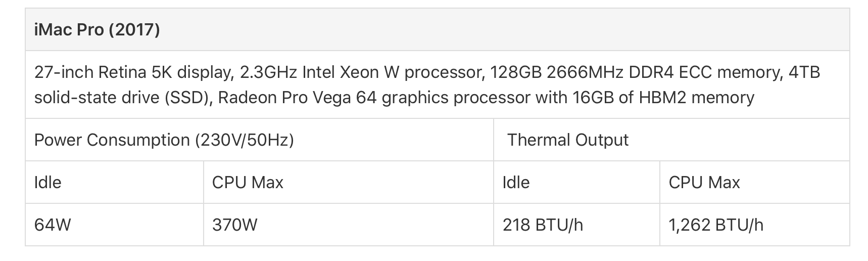This screenshot has height=261, width=868.
Task: Click the Idle header under Thermal Output
Action: 516,183
